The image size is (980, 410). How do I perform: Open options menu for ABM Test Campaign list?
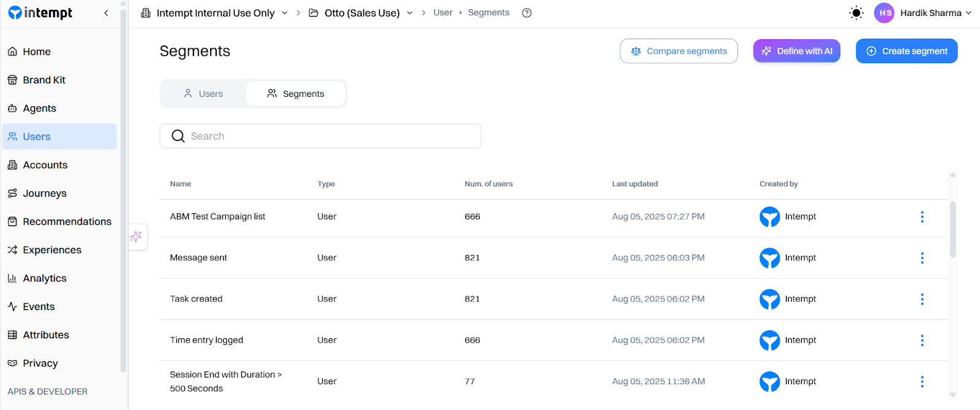click(922, 217)
